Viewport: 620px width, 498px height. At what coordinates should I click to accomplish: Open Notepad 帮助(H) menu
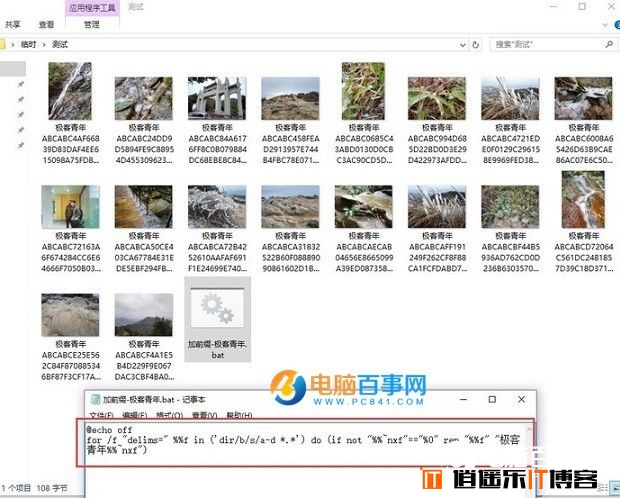pos(239,415)
